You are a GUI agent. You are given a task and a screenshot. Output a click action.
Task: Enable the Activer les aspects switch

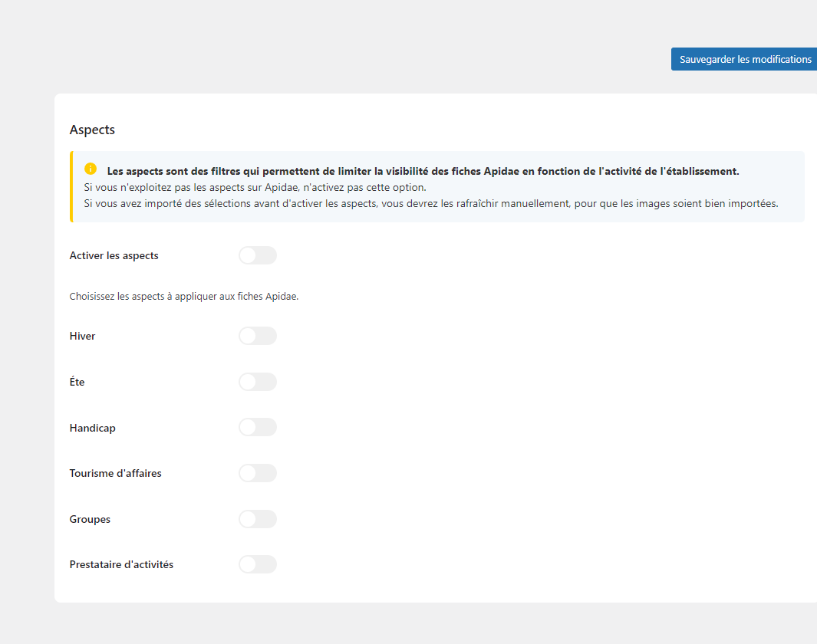(x=257, y=255)
